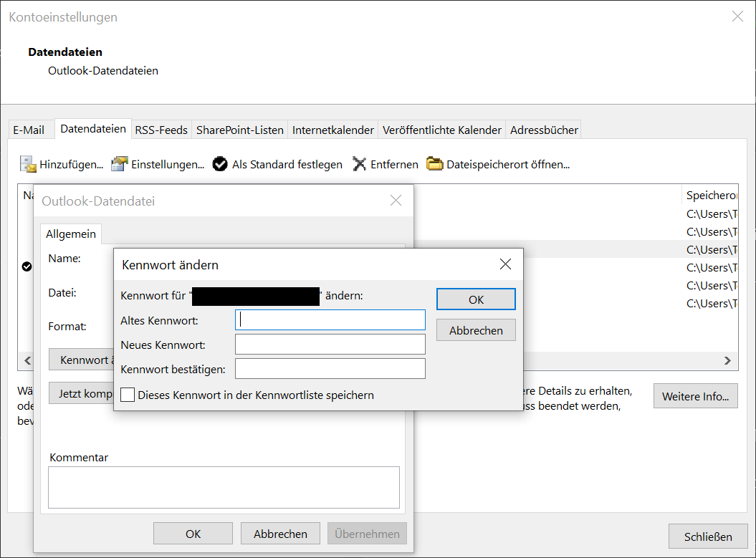Click the Weitere Info button
Image resolution: width=756 pixels, height=558 pixels.
click(695, 396)
